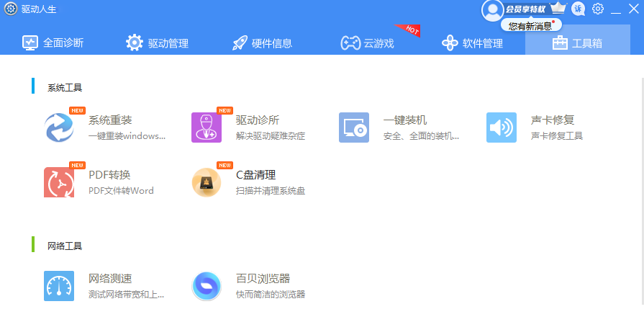The image size is (644, 322).
Task: Click the user avatar icon
Action: pyautogui.click(x=492, y=10)
